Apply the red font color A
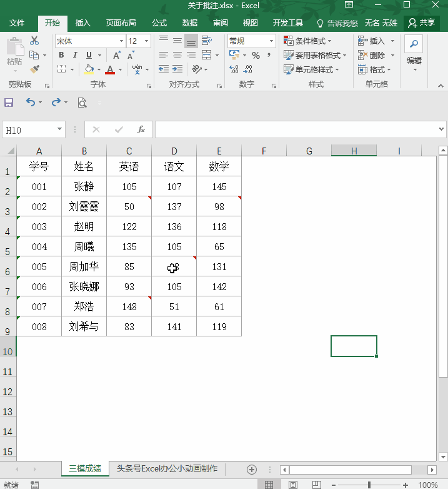Screen dimensions: 448x489 pyautogui.click(x=110, y=69)
